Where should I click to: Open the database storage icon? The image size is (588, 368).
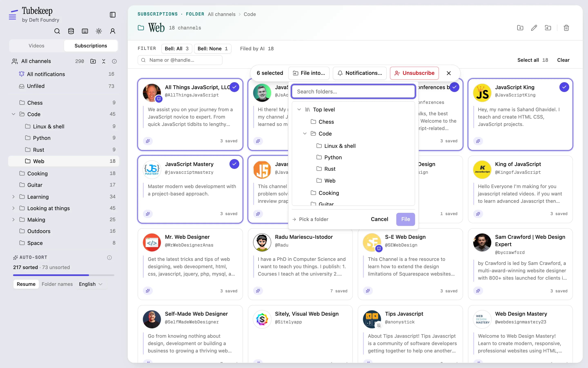coord(71,31)
